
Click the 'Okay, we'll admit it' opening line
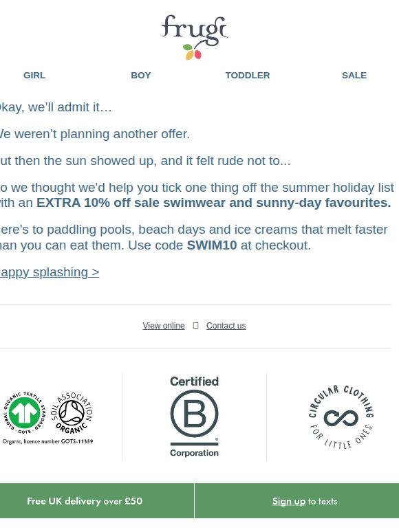pyautogui.click(x=56, y=107)
